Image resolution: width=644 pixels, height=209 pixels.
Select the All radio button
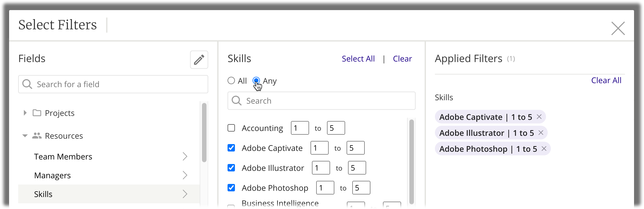pos(231,81)
